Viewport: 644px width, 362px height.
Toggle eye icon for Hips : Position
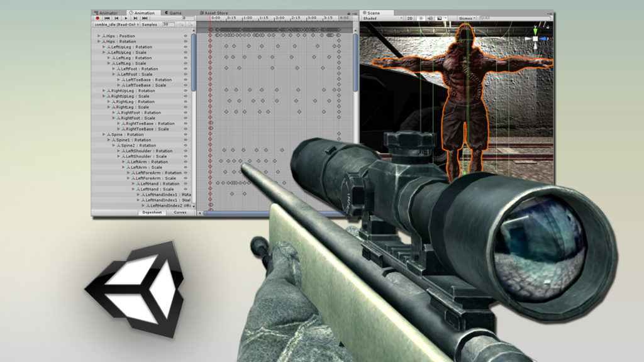tap(186, 36)
